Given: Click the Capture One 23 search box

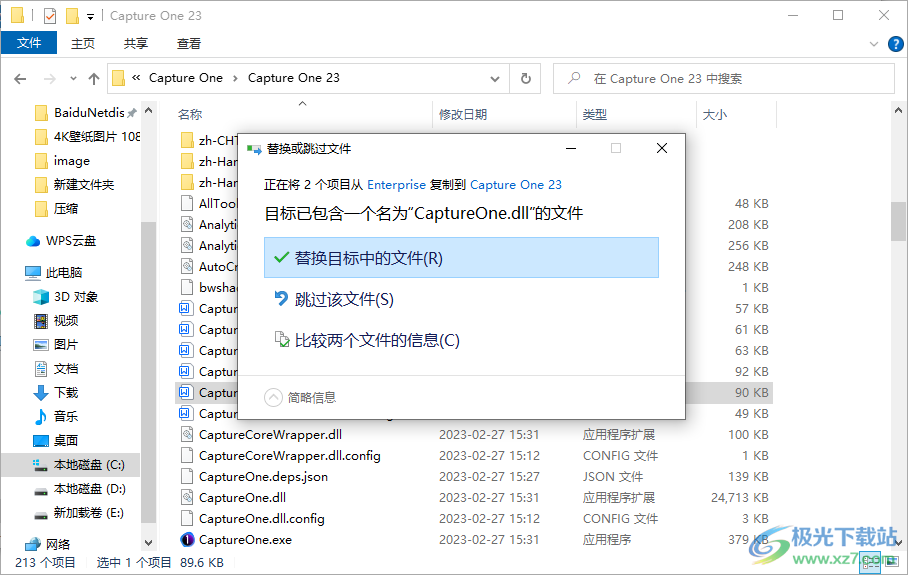Looking at the screenshot, I should tap(724, 79).
